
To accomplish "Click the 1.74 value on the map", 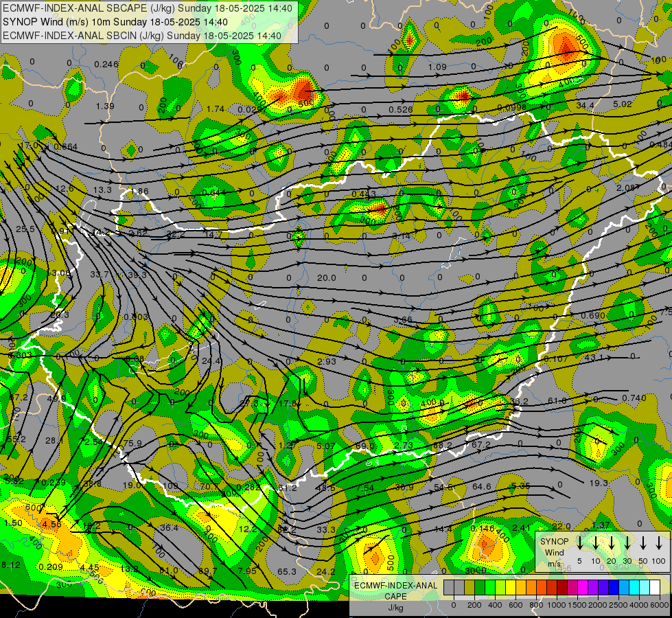I will point(216,109).
